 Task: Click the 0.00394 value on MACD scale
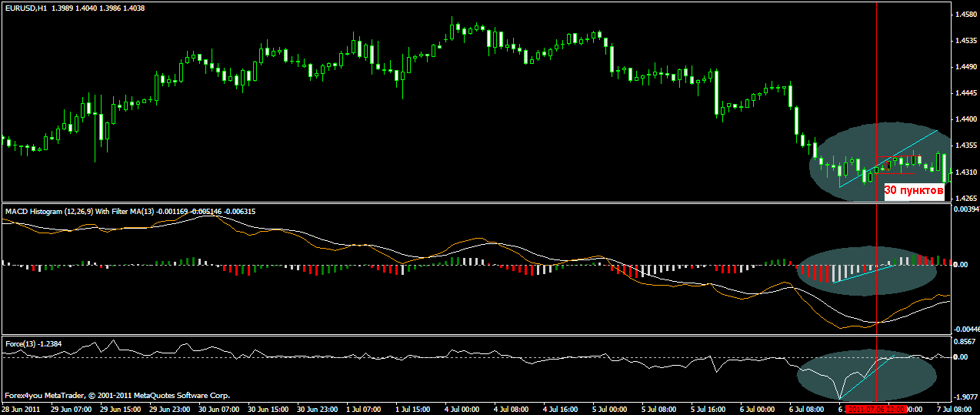coord(965,209)
